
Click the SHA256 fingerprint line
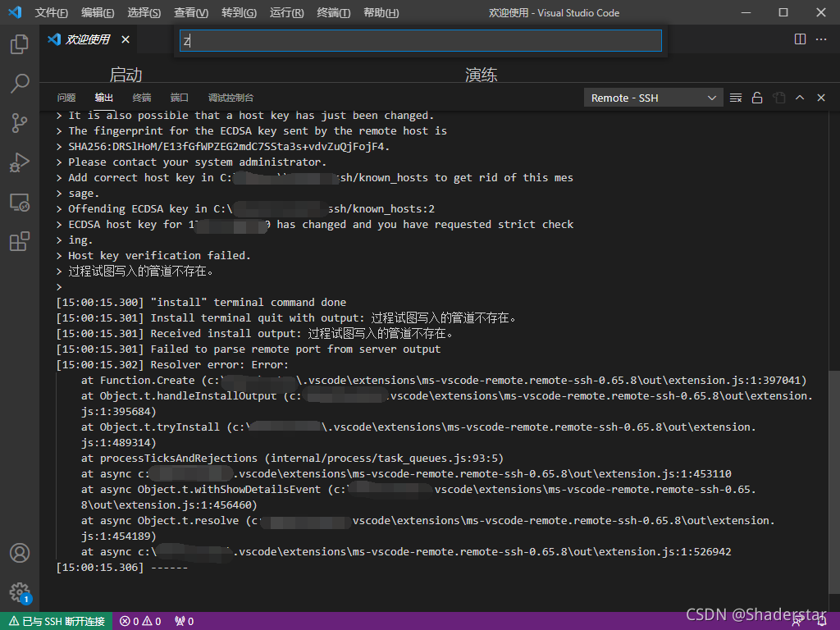point(229,146)
